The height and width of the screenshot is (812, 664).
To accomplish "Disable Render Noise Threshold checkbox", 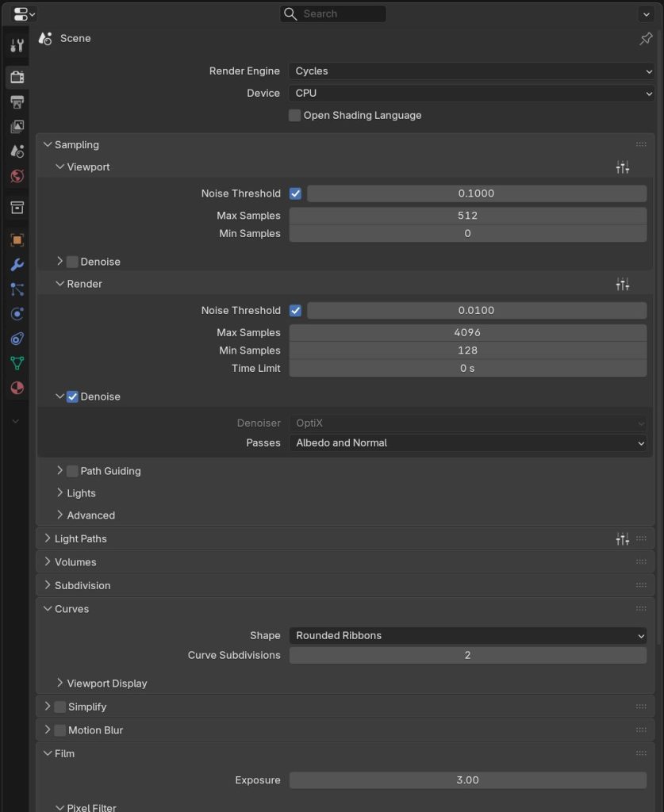I will 295,311.
